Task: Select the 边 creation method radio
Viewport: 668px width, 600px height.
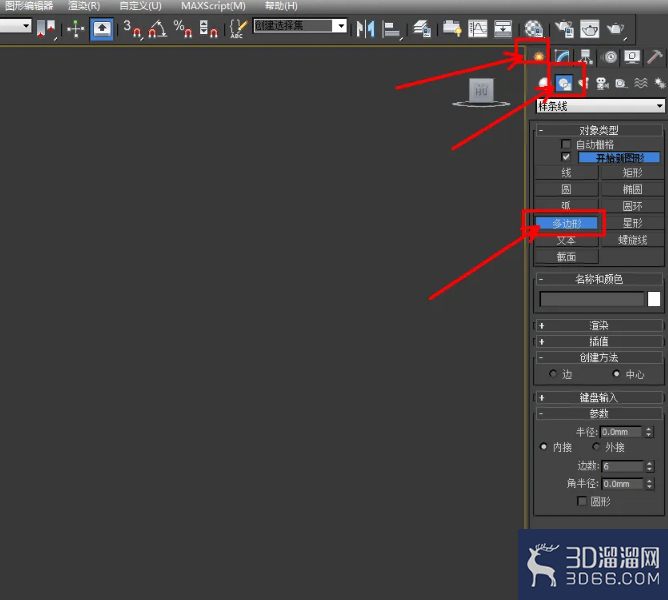Action: pos(553,374)
